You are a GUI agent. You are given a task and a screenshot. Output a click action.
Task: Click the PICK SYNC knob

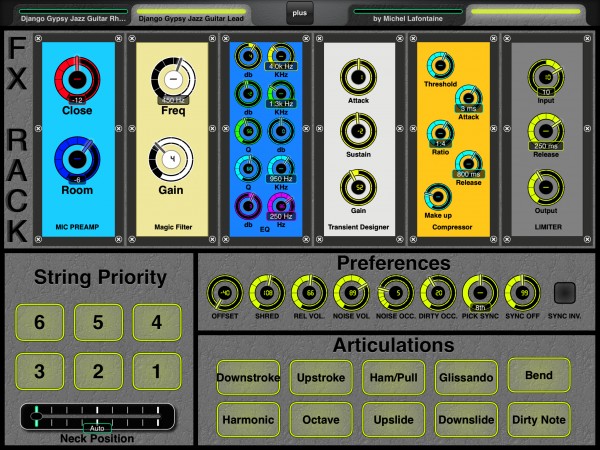(480, 293)
